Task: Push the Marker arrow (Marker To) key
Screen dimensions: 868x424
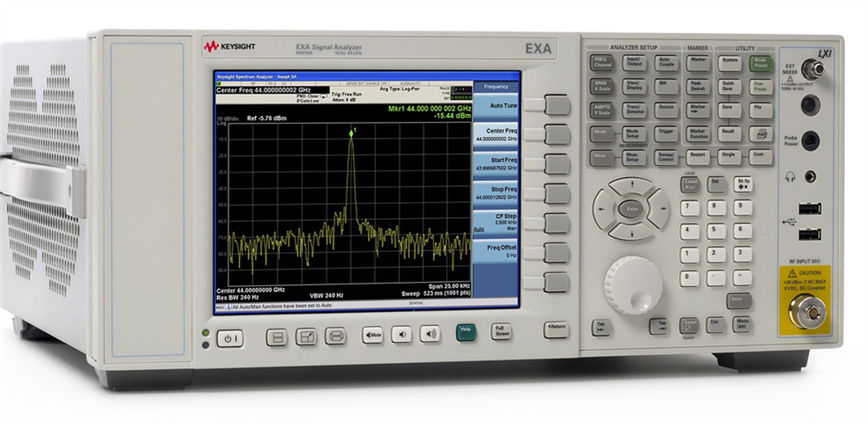Action: (x=698, y=110)
